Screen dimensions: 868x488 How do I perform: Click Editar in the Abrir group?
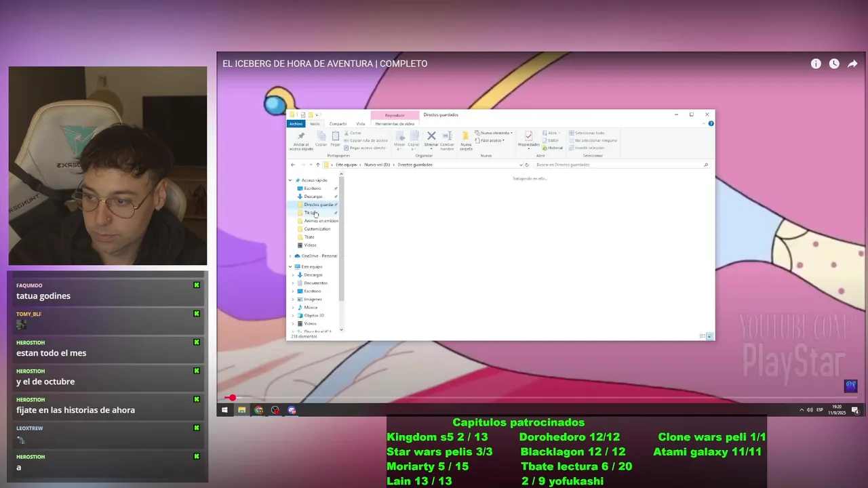(551, 140)
